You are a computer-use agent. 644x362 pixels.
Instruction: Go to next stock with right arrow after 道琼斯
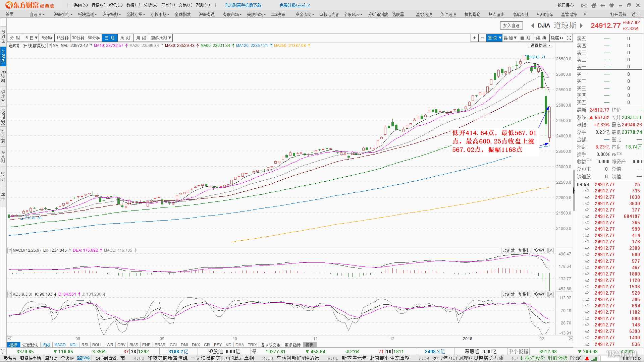[x=581, y=26]
